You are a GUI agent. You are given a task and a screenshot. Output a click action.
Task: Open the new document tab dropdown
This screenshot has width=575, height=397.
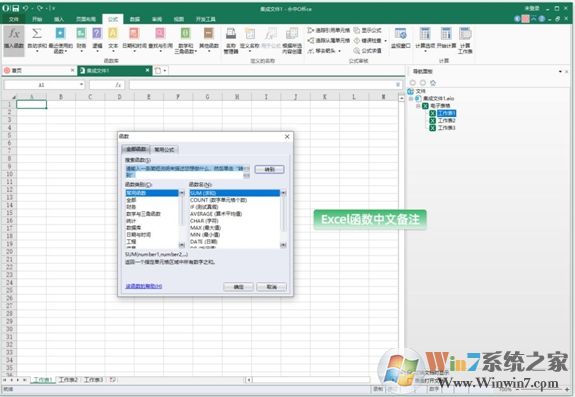pyautogui.click(x=165, y=70)
